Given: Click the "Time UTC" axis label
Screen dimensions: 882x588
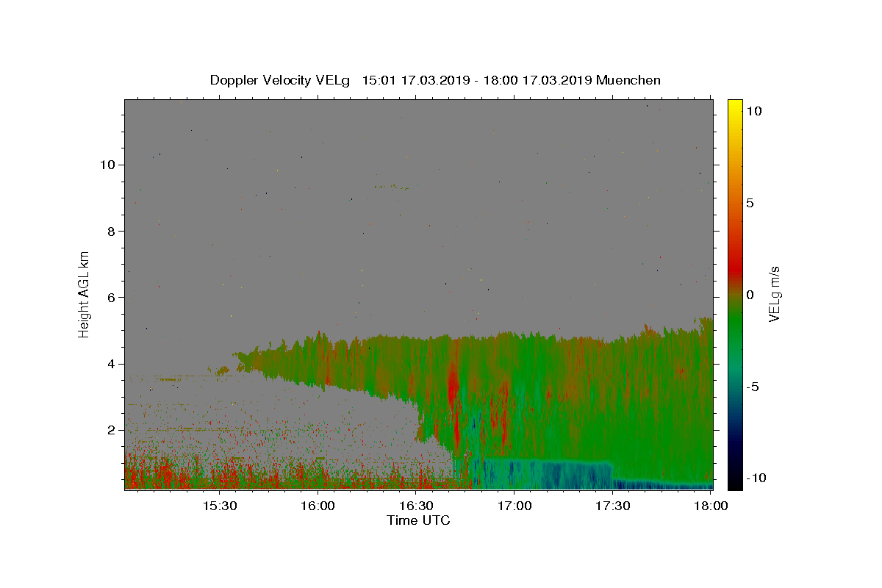Looking at the screenshot, I should [x=418, y=520].
